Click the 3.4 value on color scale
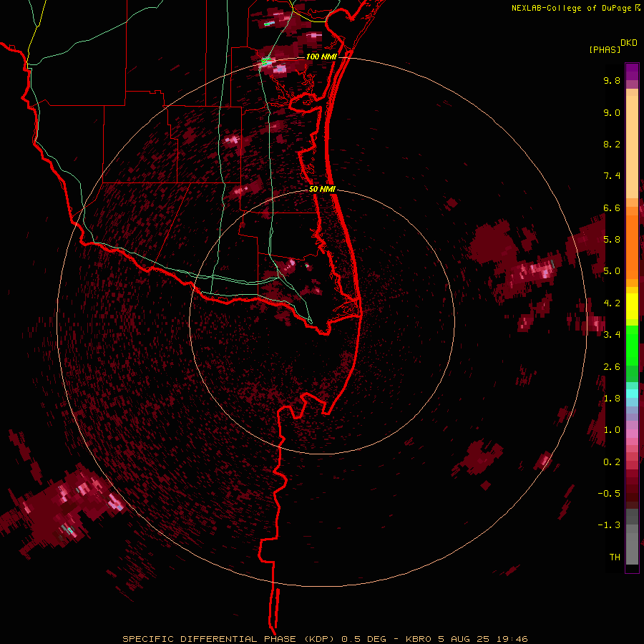Viewport: 644px width, 644px height. (x=612, y=335)
